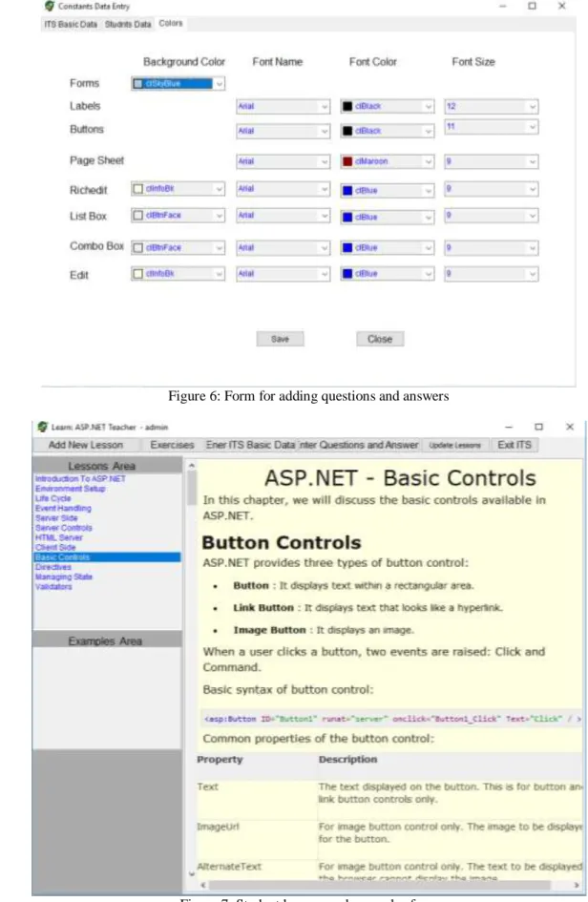Click the lesson scrollbar up arrow
This screenshot has width=588, height=902.
coord(192,465)
